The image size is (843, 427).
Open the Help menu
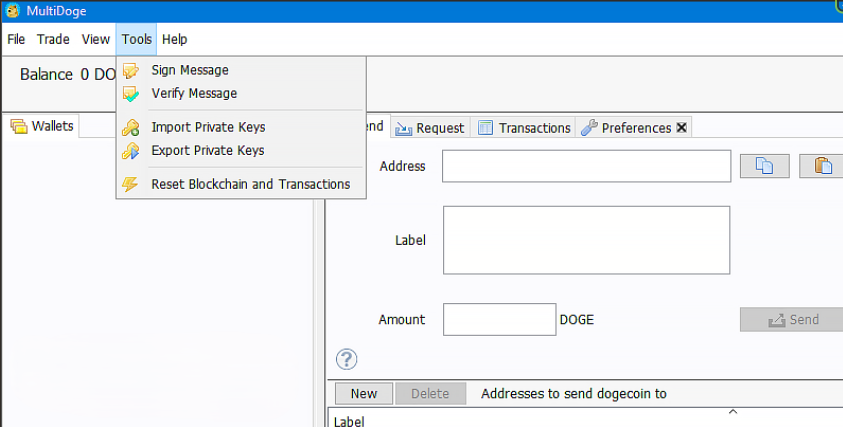coord(175,39)
